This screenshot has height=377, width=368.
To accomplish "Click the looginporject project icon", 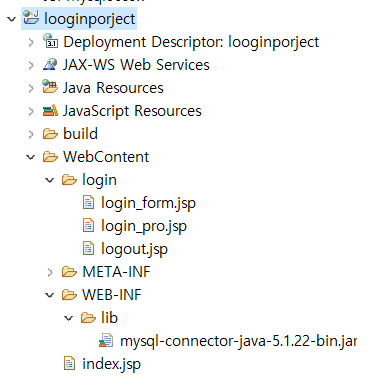I will pos(31,17).
